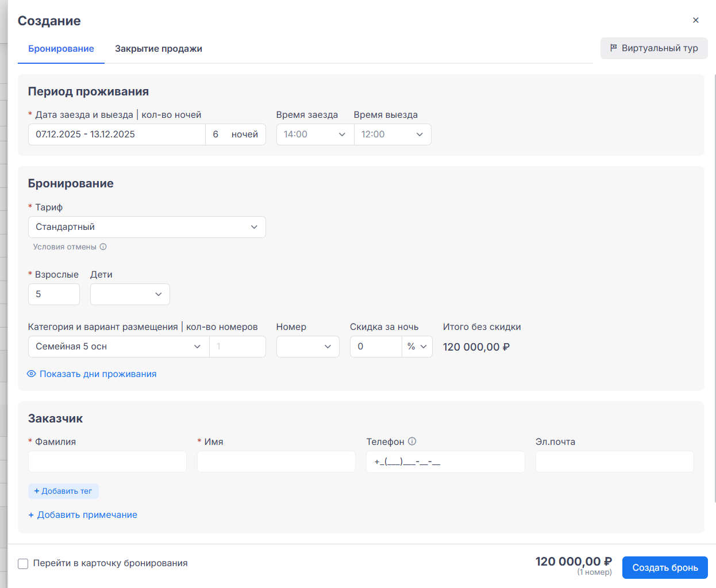Focus the Фамилия input field
The height and width of the screenshot is (588, 716).
[107, 462]
